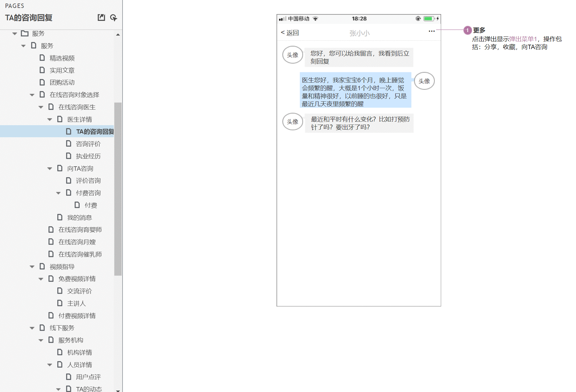Open the 执业经历 page

pos(88,156)
